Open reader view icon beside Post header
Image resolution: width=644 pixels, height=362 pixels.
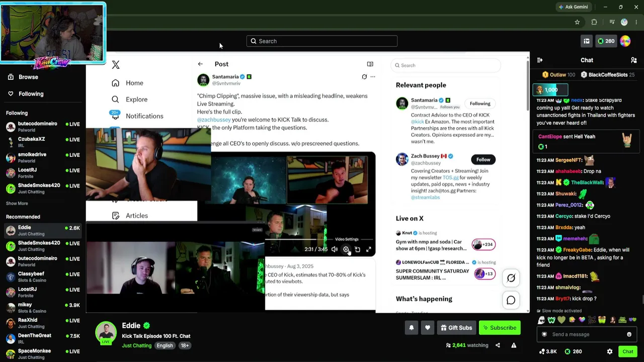[370, 64]
